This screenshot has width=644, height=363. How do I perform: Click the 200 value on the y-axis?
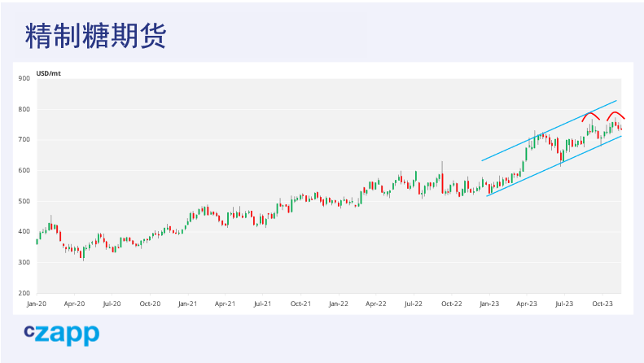pos(24,293)
